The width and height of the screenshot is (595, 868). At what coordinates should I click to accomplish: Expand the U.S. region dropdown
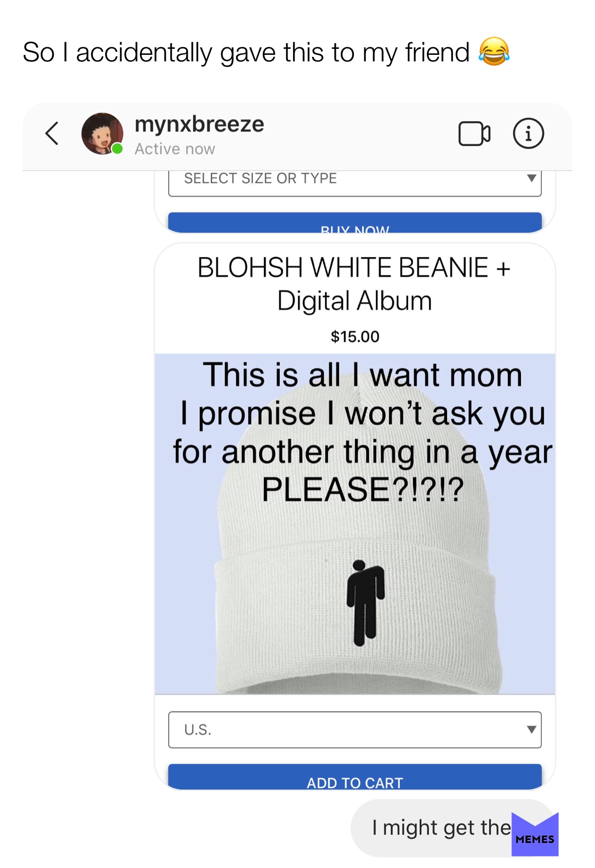click(355, 730)
